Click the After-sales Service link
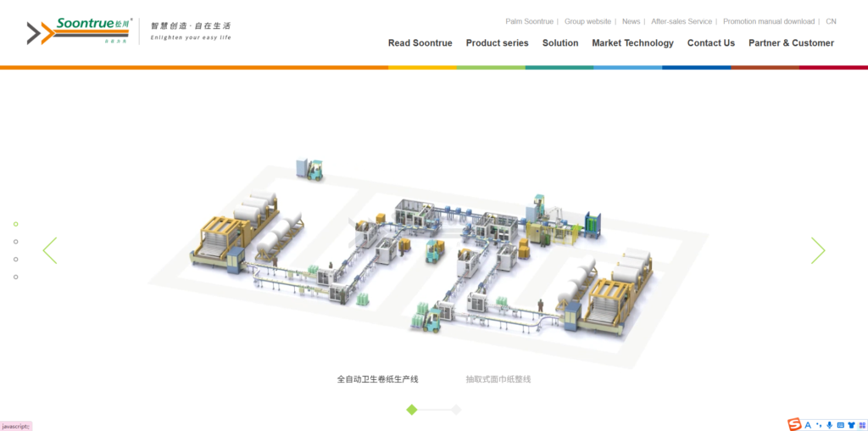 pos(681,21)
